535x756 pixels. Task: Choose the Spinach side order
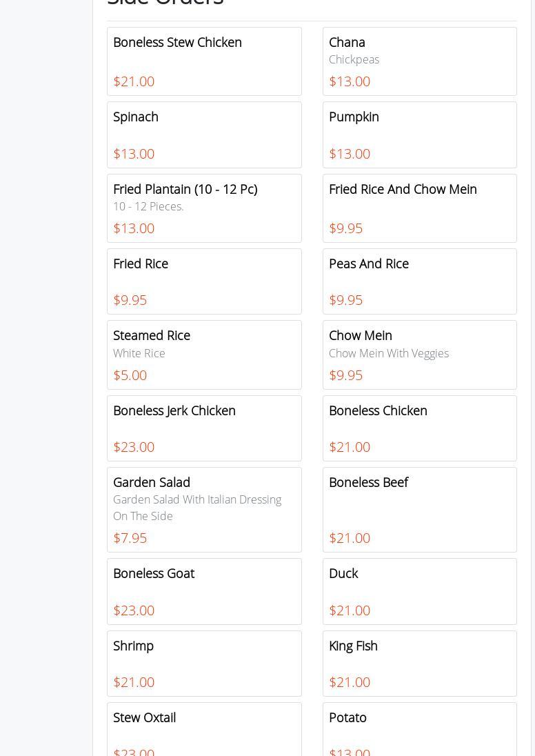[x=204, y=135]
